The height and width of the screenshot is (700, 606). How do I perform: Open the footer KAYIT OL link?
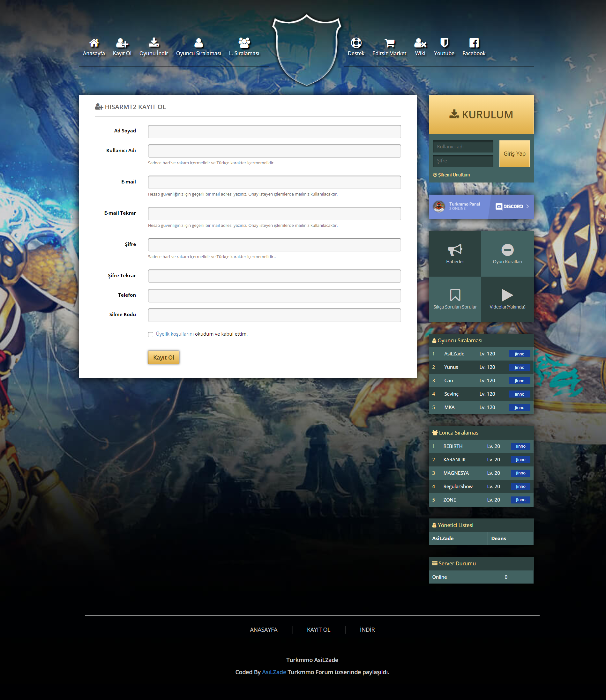pyautogui.click(x=318, y=630)
